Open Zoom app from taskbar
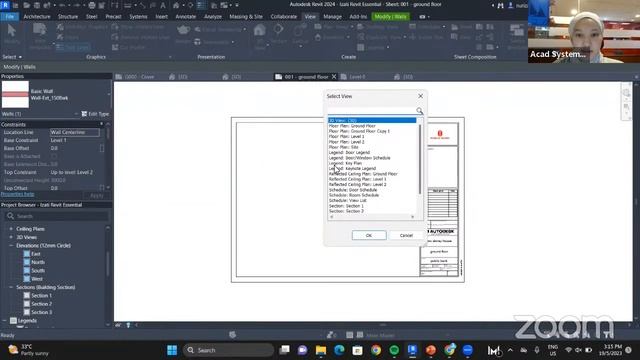640x360 pixels. tap(468, 350)
